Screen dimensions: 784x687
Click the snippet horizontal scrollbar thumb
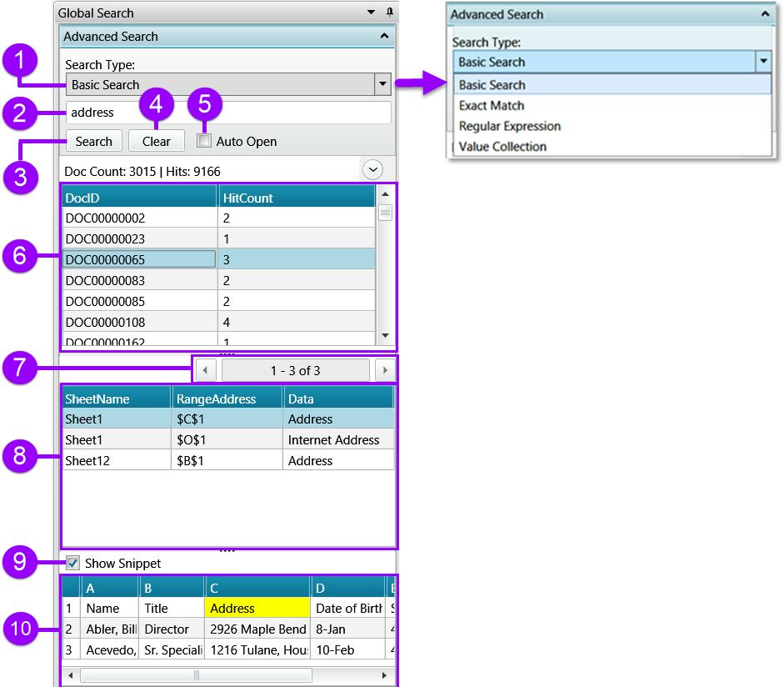(x=196, y=675)
